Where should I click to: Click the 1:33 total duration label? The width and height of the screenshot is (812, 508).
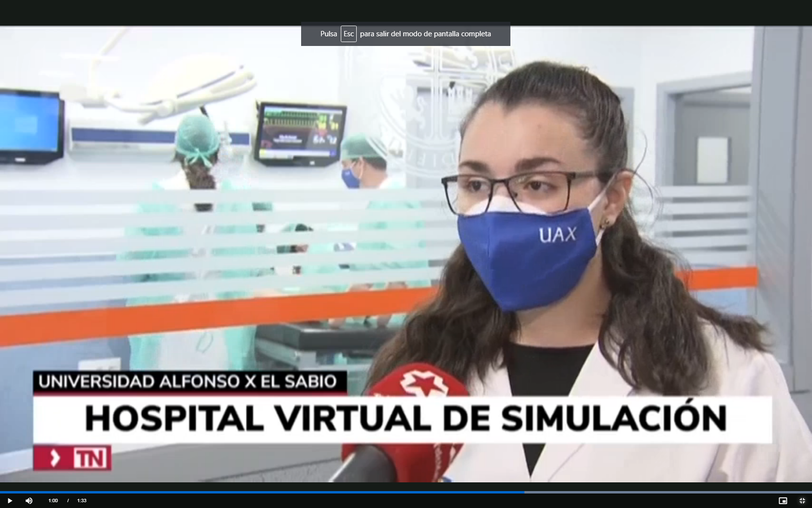click(x=82, y=501)
